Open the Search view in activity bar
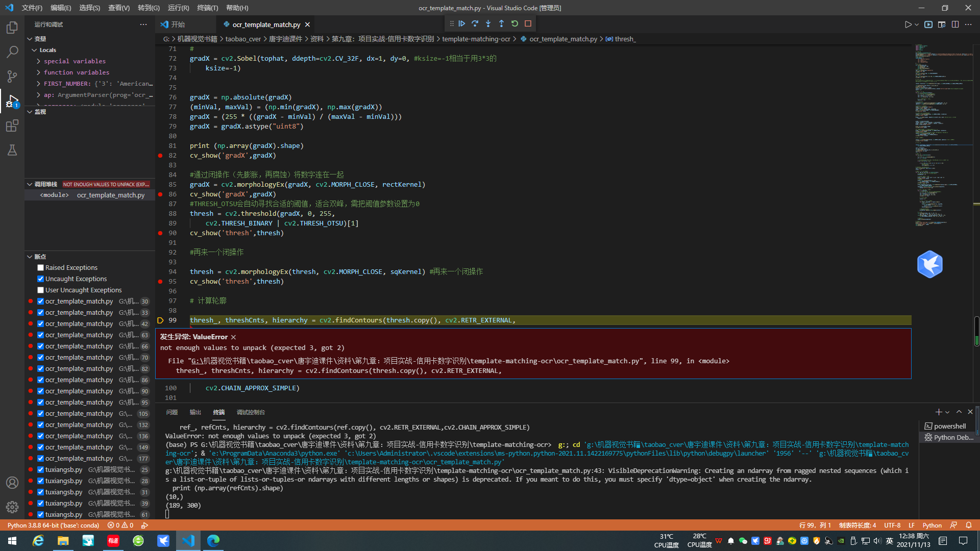Screen dimensions: 980x551 point(12,52)
